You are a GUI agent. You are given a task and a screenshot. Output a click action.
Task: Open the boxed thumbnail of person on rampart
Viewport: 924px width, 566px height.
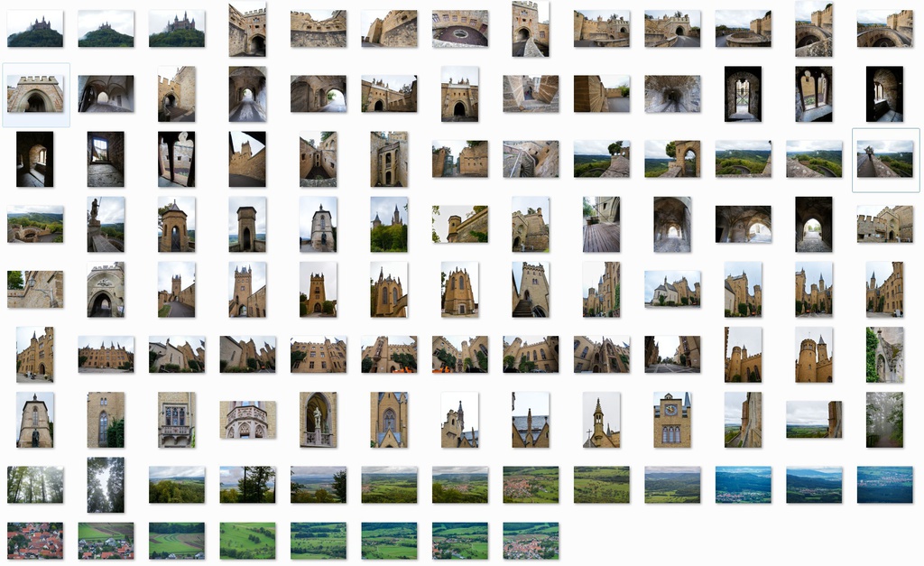pyautogui.click(x=884, y=159)
